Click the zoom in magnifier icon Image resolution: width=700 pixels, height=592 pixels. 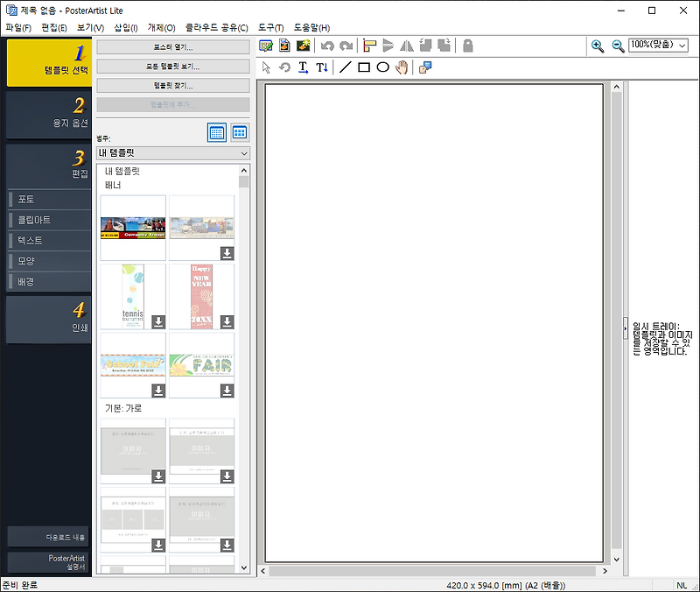click(x=598, y=46)
